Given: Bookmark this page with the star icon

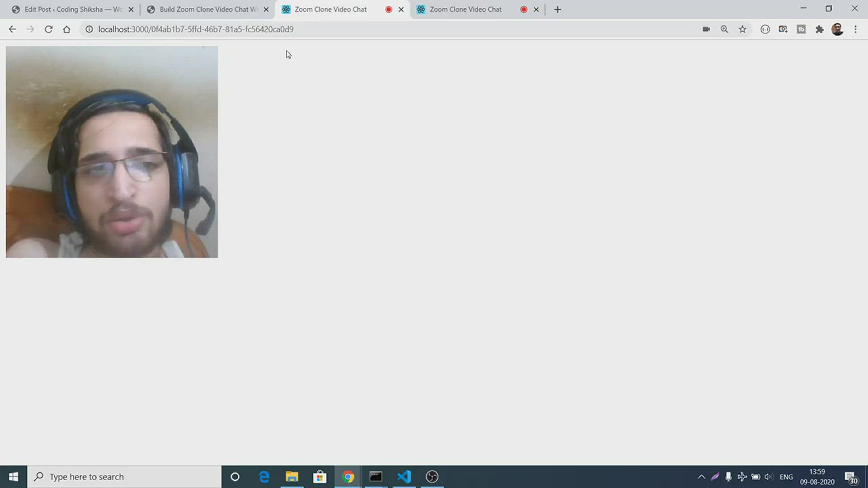Looking at the screenshot, I should pyautogui.click(x=742, y=29).
